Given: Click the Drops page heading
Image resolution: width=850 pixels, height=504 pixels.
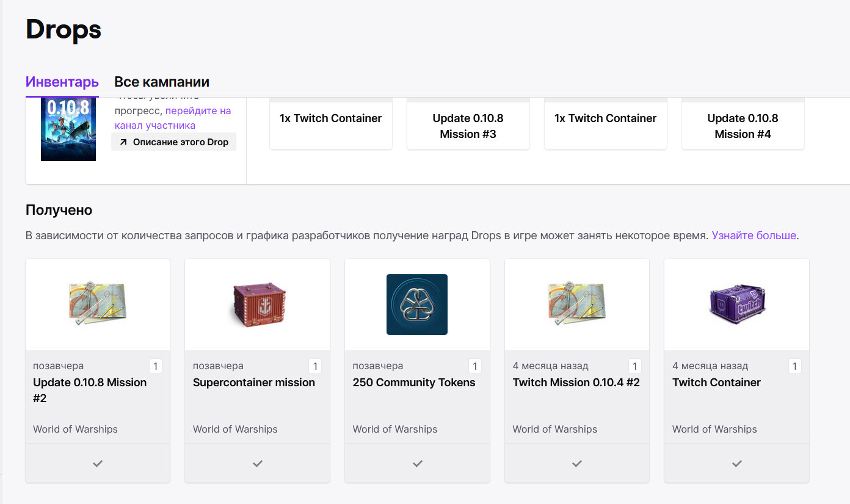Looking at the screenshot, I should [64, 29].
